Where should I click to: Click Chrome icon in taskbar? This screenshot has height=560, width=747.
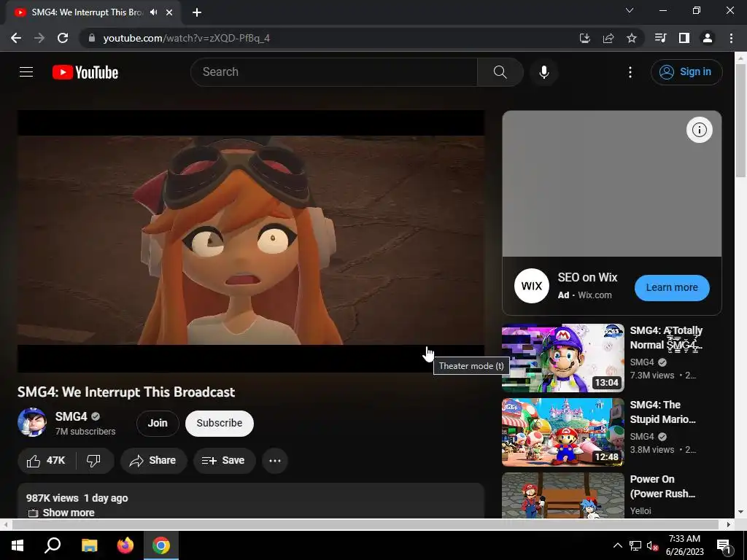pos(161,545)
